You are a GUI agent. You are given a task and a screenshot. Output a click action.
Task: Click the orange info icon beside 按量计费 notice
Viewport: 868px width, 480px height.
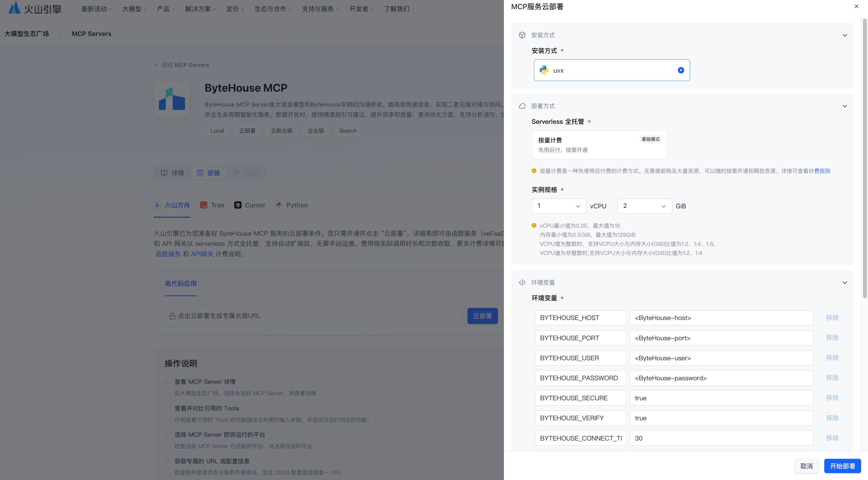click(534, 171)
